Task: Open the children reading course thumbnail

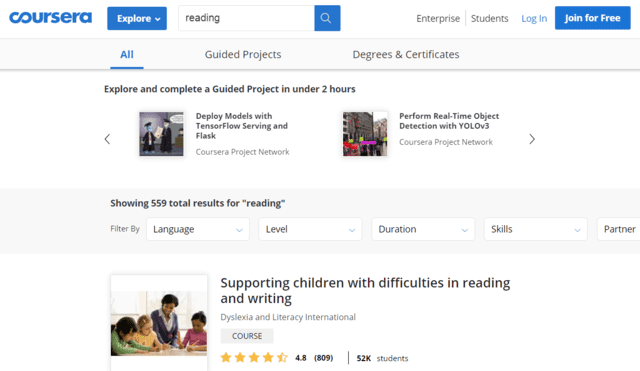Action: [159, 322]
